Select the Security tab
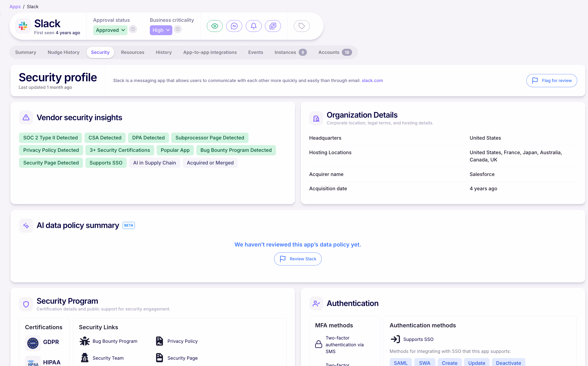 (x=100, y=52)
